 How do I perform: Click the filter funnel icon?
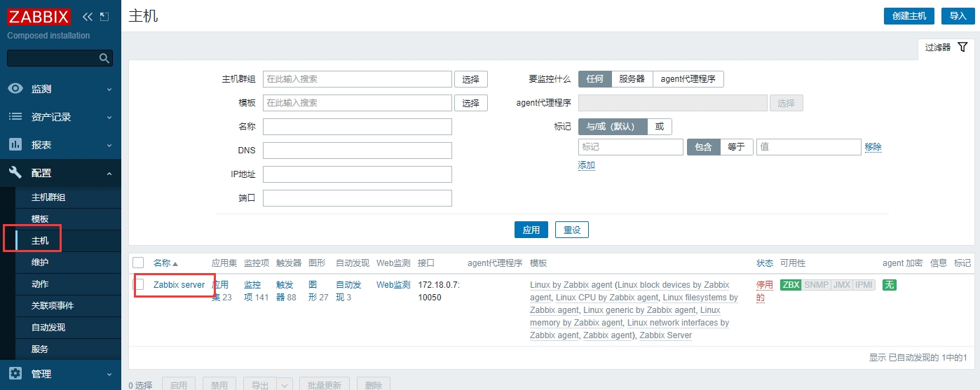(962, 47)
